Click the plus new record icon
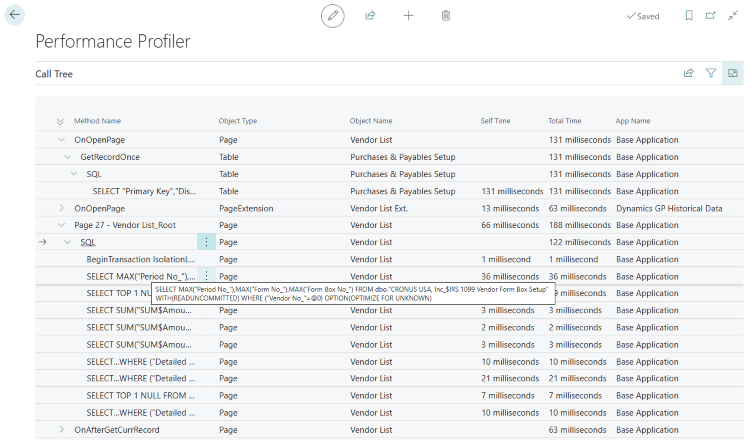Viewport: 752px width, 440px height. tap(408, 16)
